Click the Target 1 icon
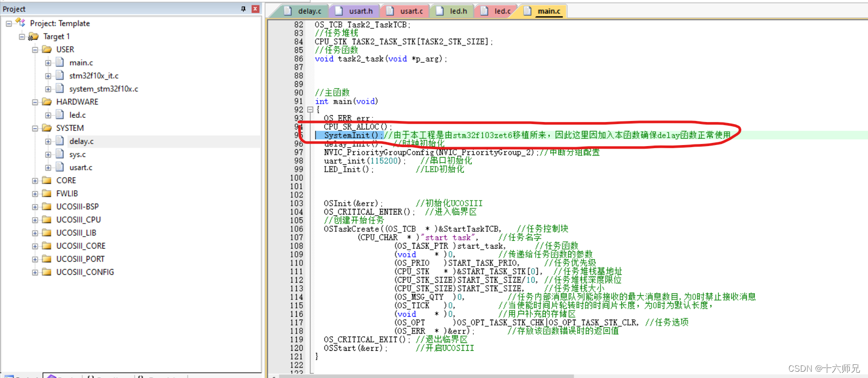Viewport: 868px width, 378px height. coord(34,36)
